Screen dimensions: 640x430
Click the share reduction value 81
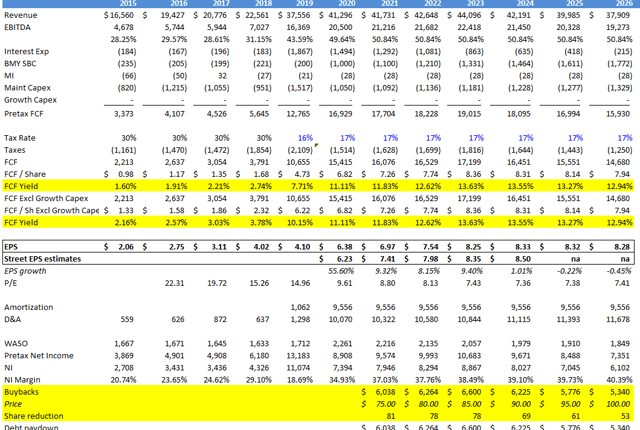[391, 416]
